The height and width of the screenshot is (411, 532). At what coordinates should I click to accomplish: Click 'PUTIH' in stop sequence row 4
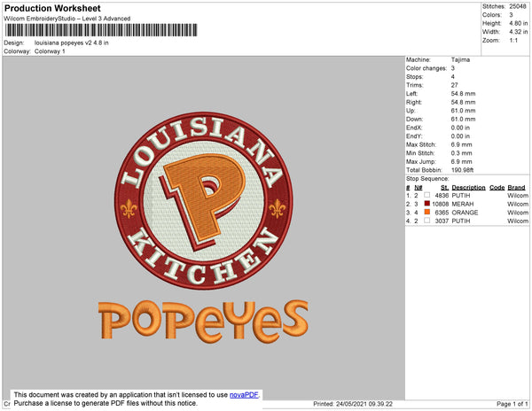click(461, 221)
